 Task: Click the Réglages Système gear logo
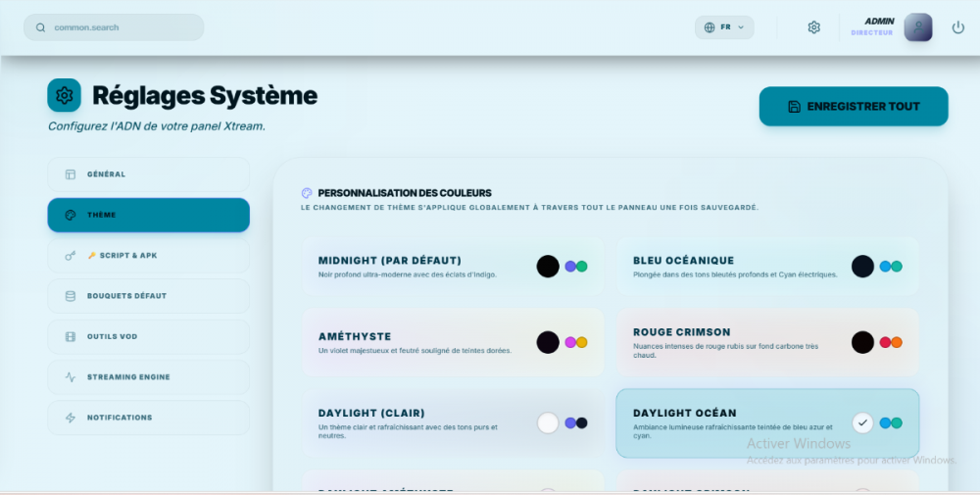(x=65, y=95)
